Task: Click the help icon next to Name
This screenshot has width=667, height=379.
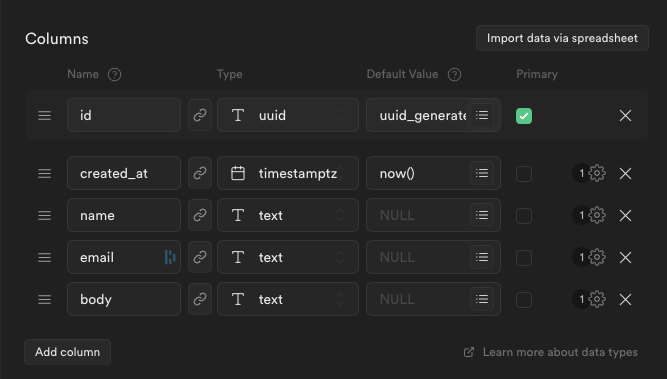Action: coord(114,74)
